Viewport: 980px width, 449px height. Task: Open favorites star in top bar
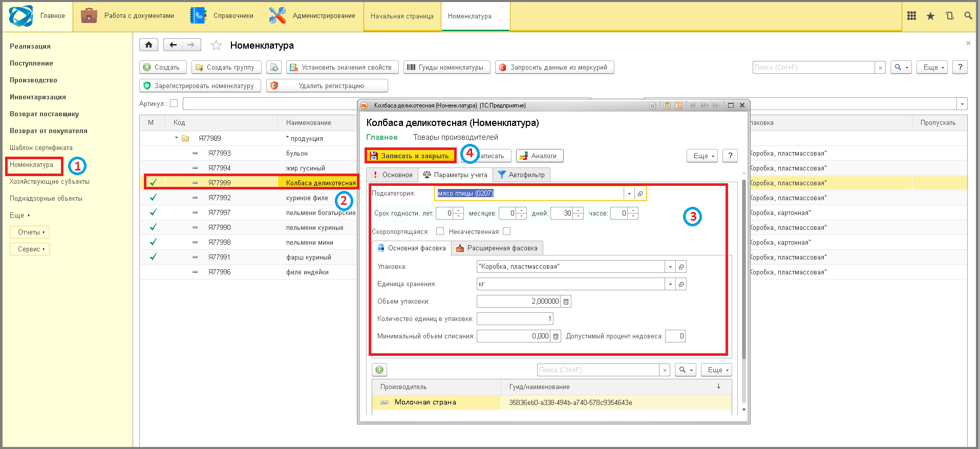click(x=930, y=16)
